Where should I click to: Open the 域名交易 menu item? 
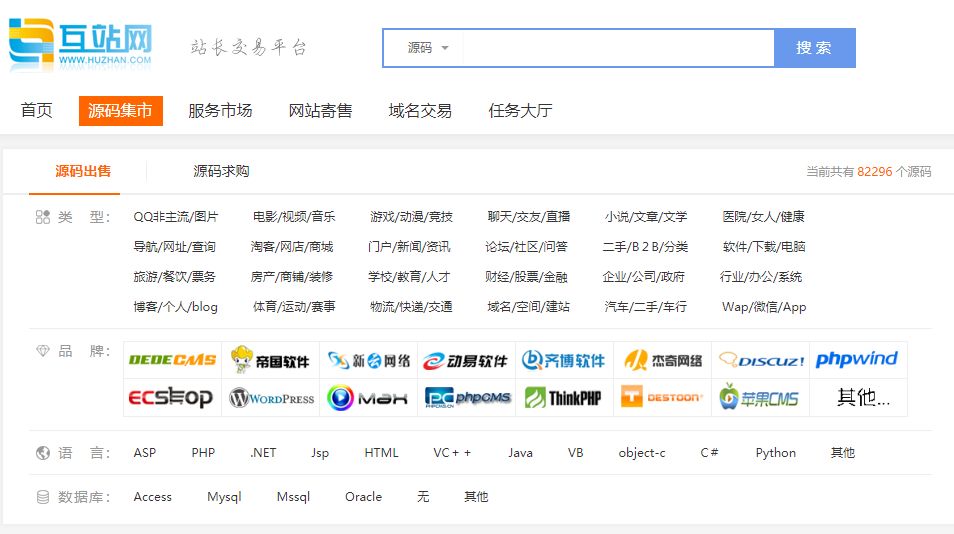(x=420, y=111)
